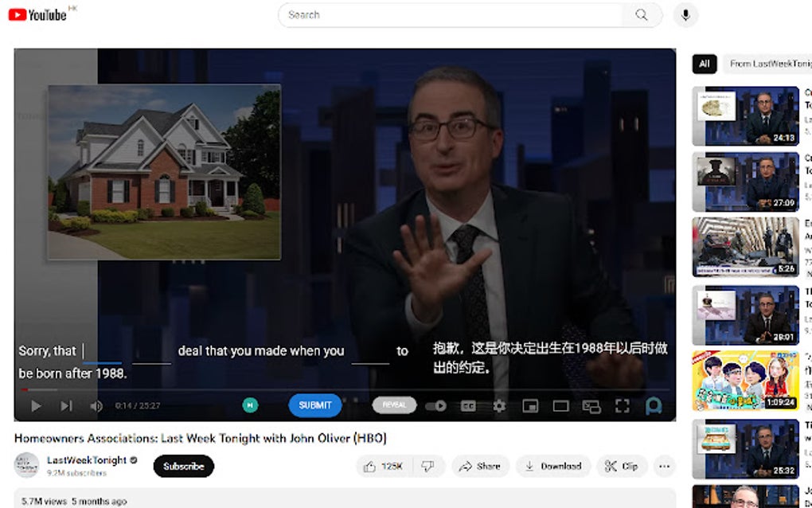Play the paused video
The width and height of the screenshot is (812, 508).
pyautogui.click(x=36, y=406)
